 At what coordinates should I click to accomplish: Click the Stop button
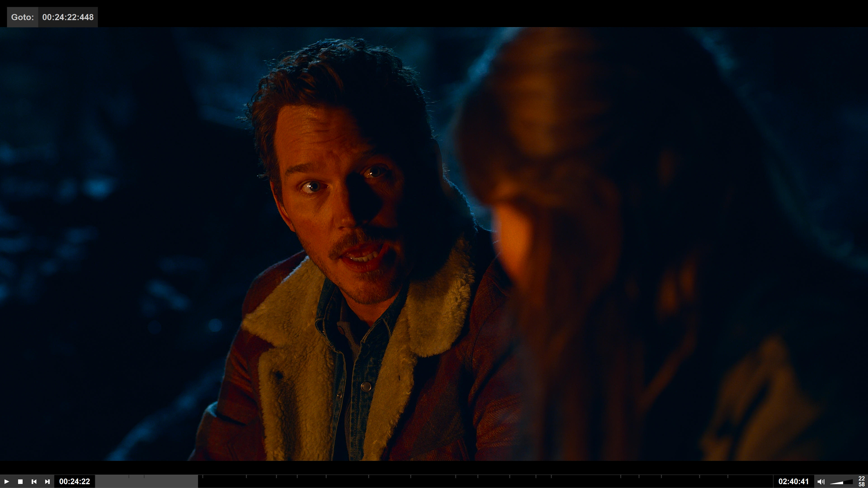(20, 482)
